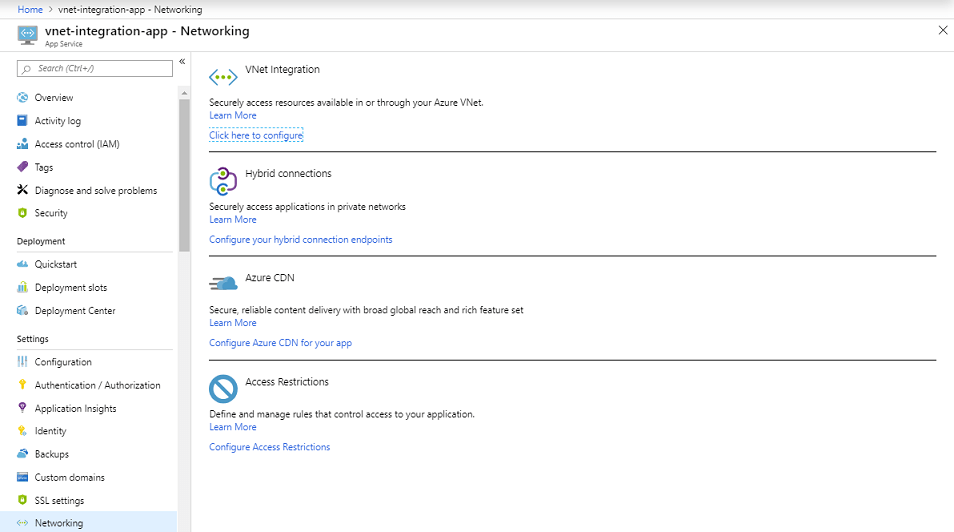954x532 pixels.
Task: Select Security menu item
Action: pos(51,213)
